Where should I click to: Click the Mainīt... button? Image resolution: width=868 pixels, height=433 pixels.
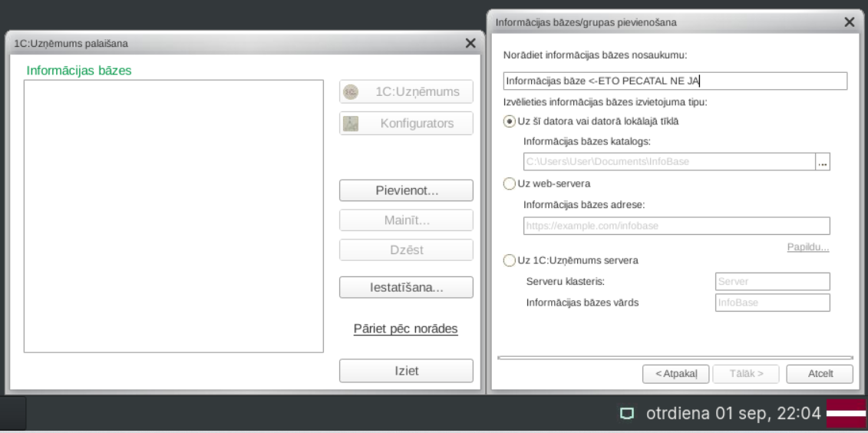(406, 220)
